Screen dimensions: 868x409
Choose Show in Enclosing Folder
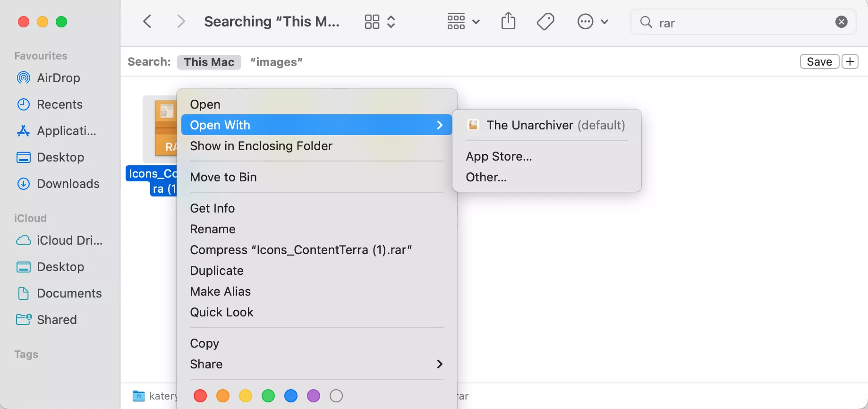[316, 145]
